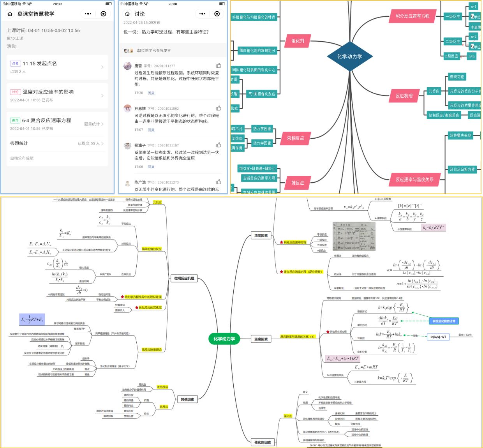Like 郑濛子's comment with thumbs-up
Viewport: 483px width, 448px height.
[219, 145]
